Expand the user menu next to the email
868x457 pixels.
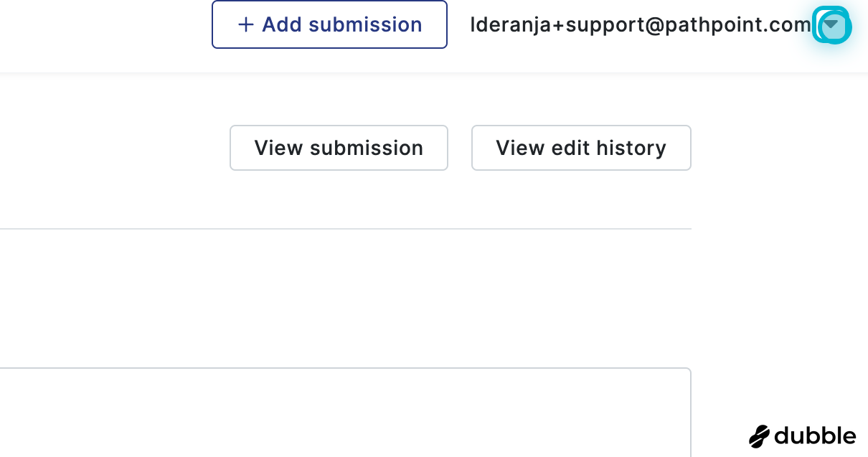831,24
